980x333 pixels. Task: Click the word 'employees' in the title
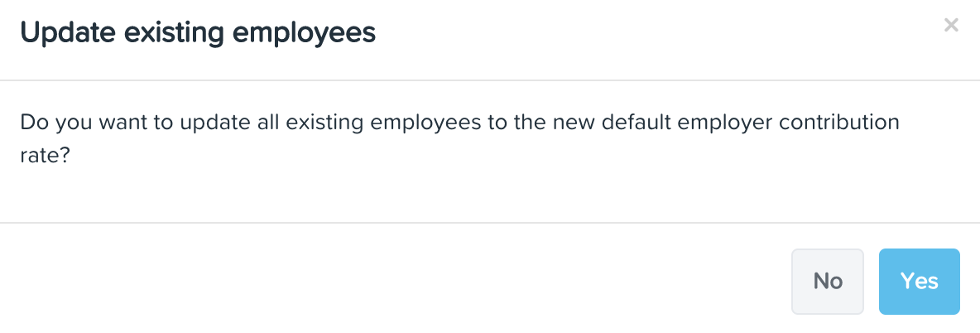pyautogui.click(x=304, y=35)
